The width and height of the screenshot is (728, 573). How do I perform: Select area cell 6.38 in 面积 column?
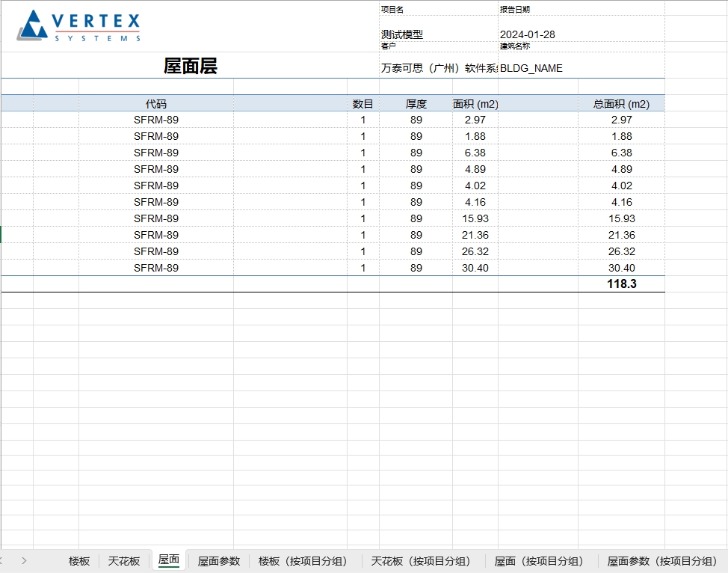point(475,153)
